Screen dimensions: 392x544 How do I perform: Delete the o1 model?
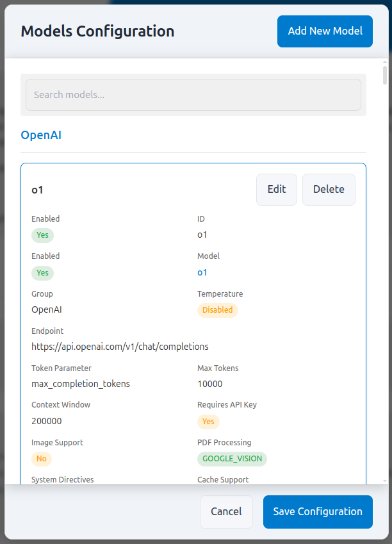[329, 190]
